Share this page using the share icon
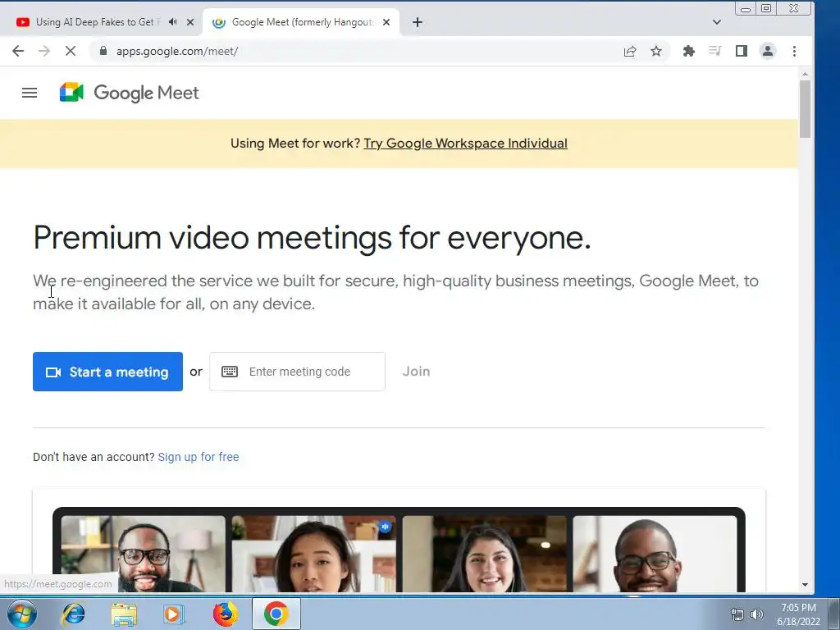The width and height of the screenshot is (840, 630). pyautogui.click(x=630, y=51)
